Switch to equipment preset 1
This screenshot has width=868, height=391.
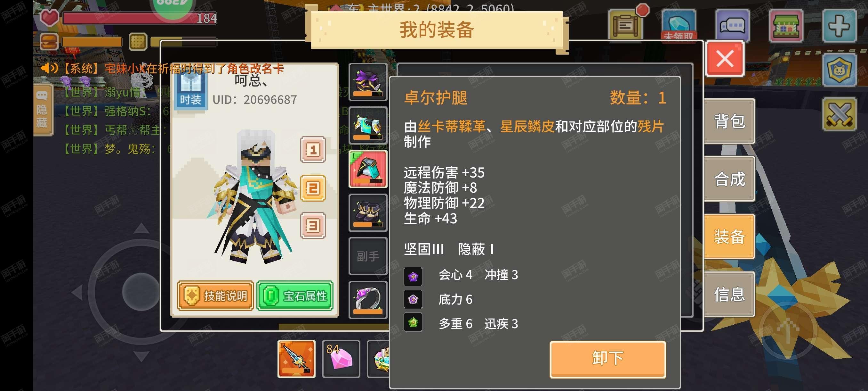click(x=313, y=149)
